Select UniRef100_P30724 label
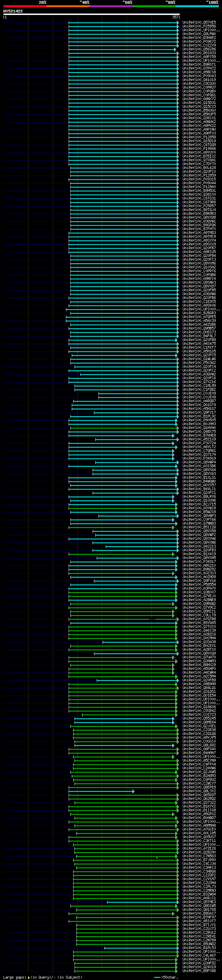The image size is (222, 980). [x=199, y=443]
